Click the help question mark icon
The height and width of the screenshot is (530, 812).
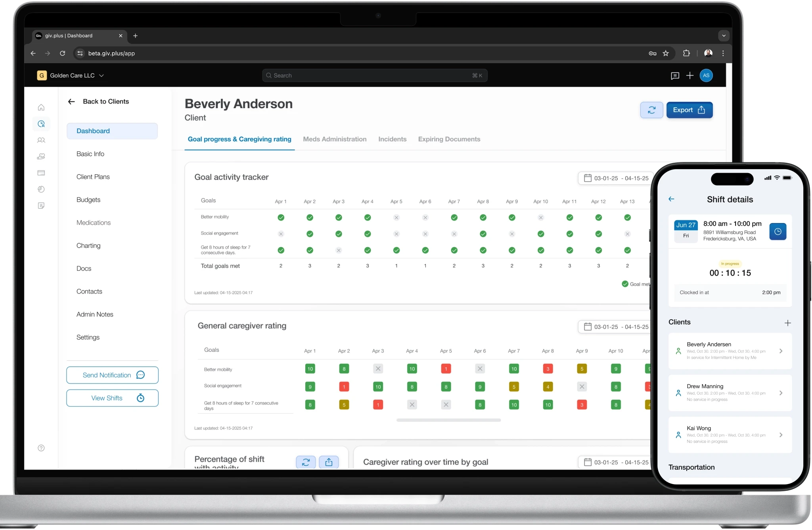coord(41,448)
